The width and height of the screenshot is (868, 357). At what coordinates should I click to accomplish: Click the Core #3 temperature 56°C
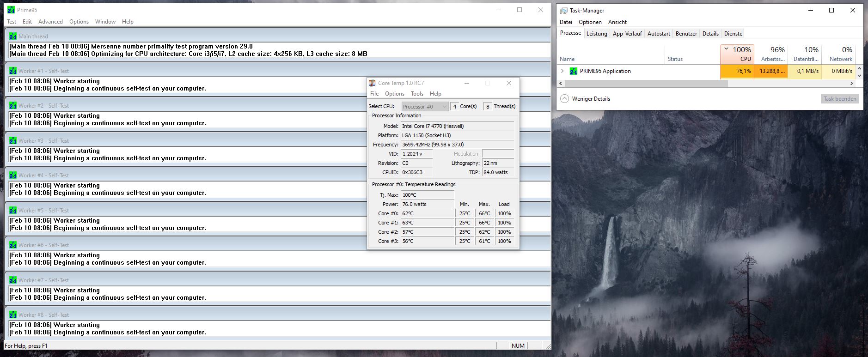[x=427, y=241]
